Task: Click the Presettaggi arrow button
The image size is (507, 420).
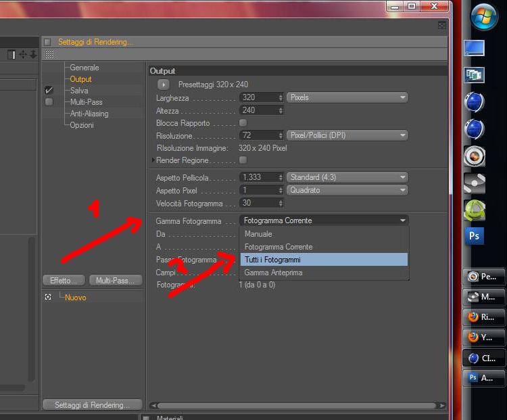Action: pyautogui.click(x=164, y=85)
